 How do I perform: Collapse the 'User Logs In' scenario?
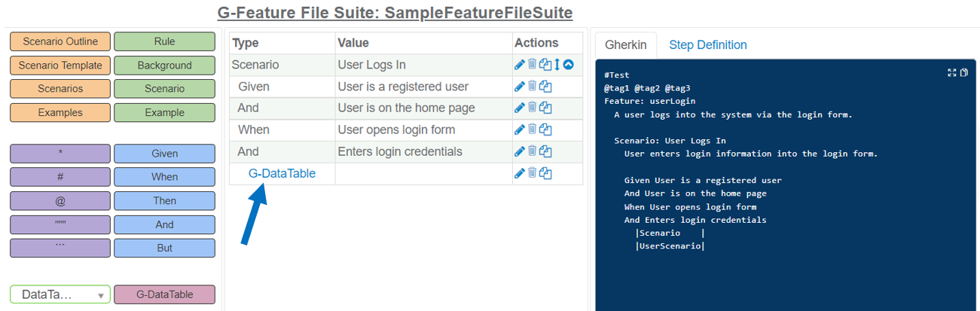tap(569, 65)
